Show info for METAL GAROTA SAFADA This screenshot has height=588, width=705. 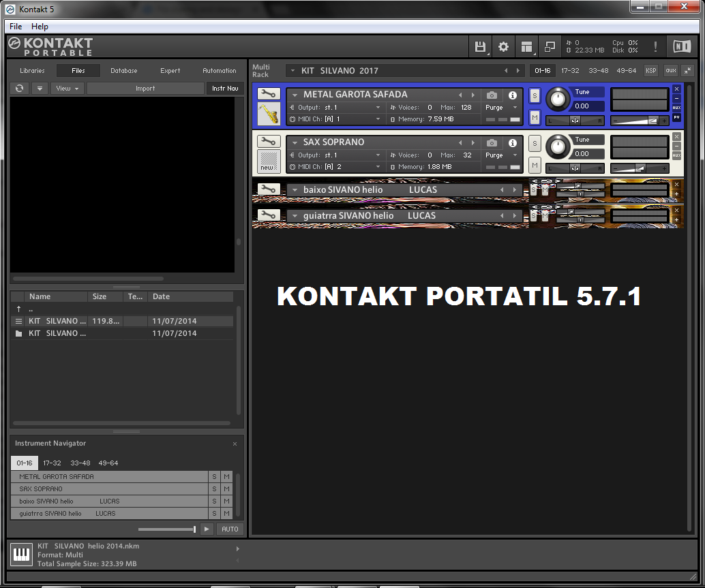(x=512, y=95)
